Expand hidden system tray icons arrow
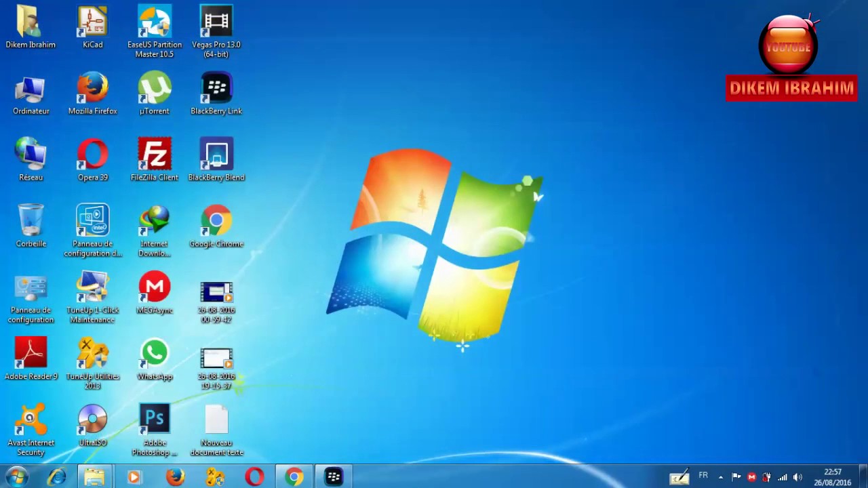Viewport: 868px width, 488px height. pos(721,477)
